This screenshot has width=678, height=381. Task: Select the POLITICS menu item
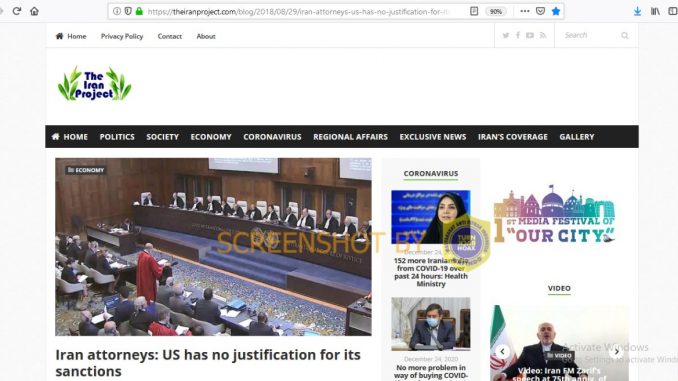[117, 137]
